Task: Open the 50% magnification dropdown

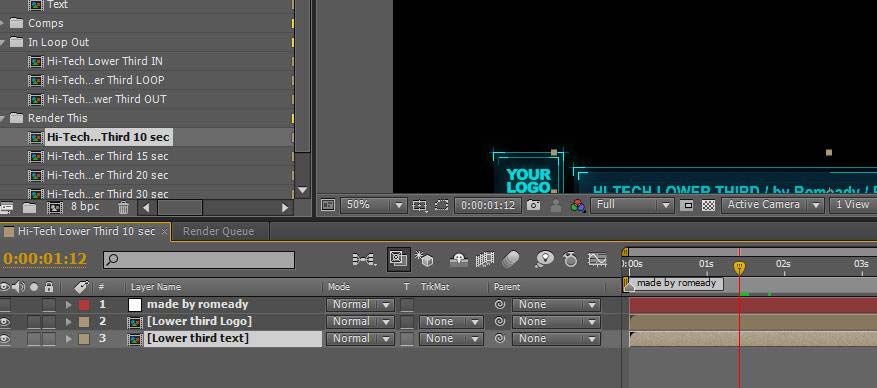Action: (x=373, y=205)
